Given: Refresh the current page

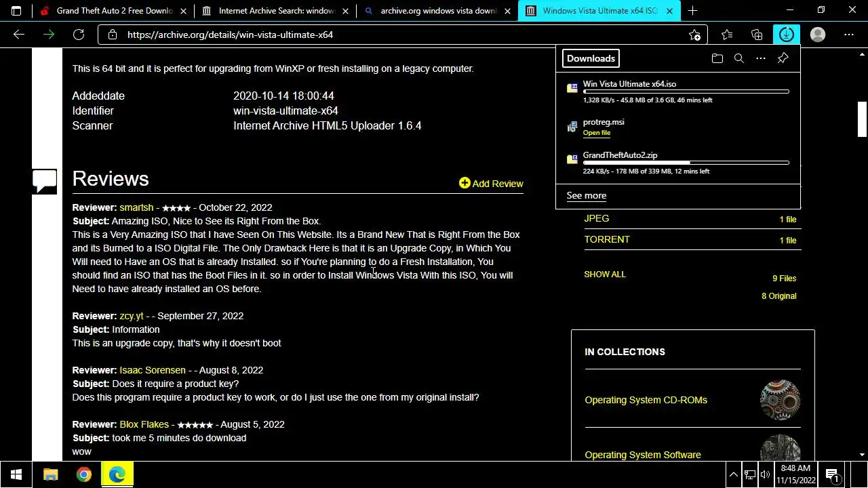Looking at the screenshot, I should click(79, 35).
